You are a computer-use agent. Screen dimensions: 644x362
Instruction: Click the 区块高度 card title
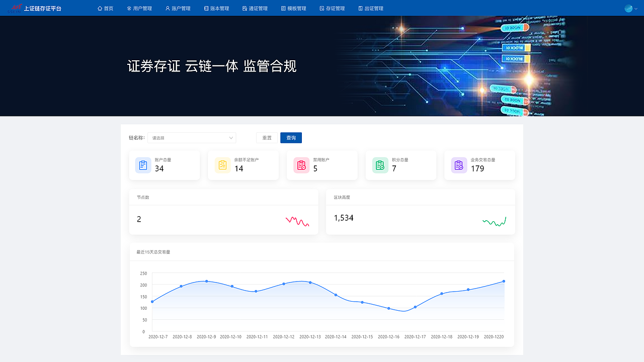[342, 198]
